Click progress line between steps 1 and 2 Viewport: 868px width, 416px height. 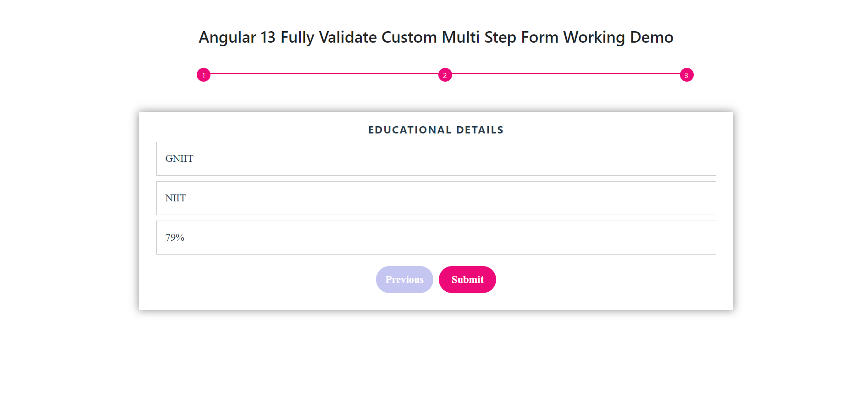[324, 73]
